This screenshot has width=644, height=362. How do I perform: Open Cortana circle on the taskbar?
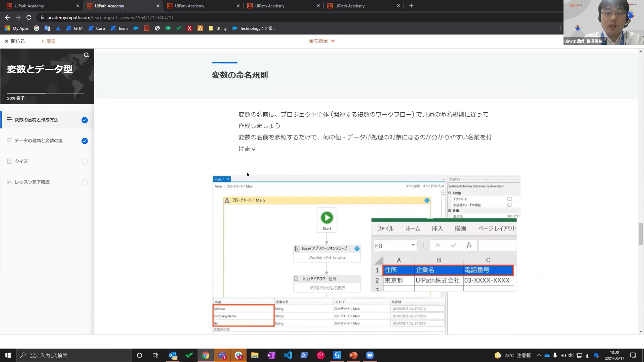[x=139, y=355]
